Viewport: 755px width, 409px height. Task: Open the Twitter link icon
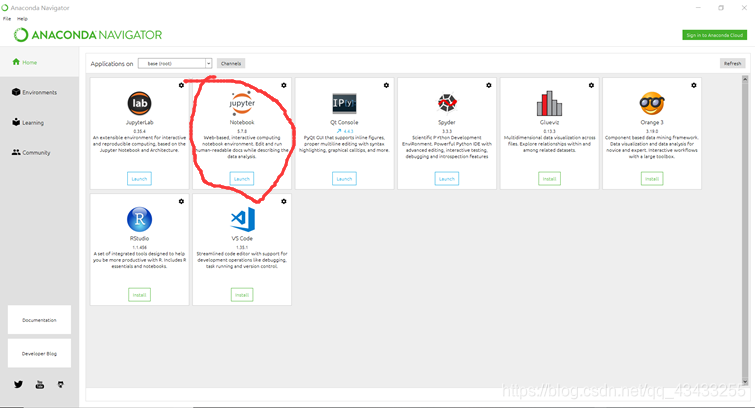coord(18,384)
